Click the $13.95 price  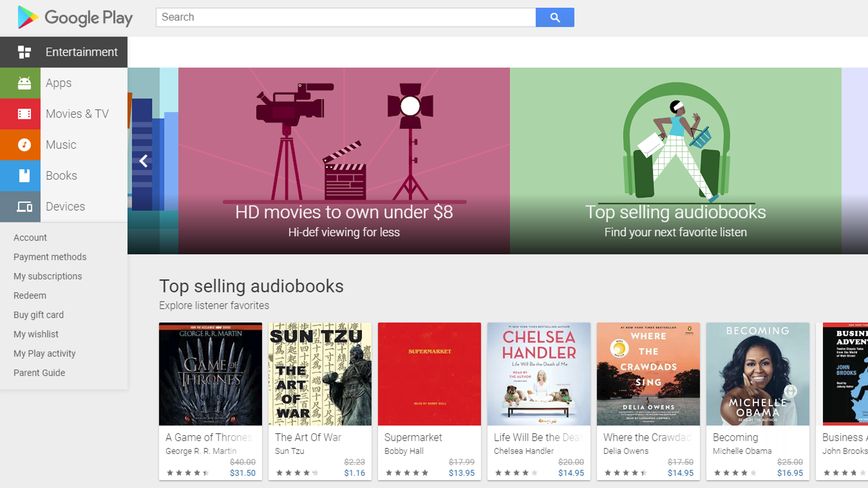(462, 473)
